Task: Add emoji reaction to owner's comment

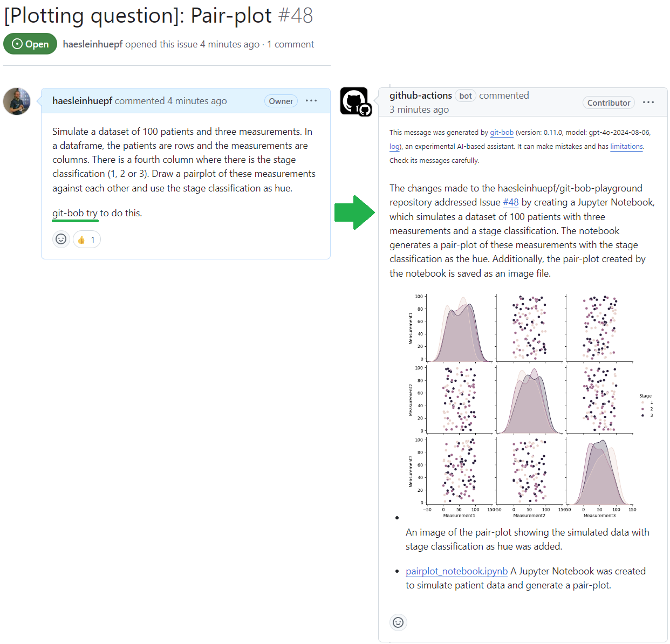Action: click(x=61, y=239)
